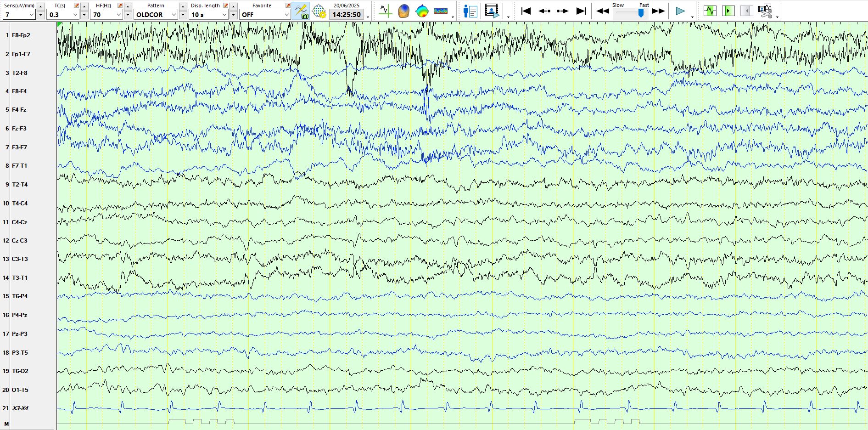Select channel label P4-Pz
Screen dimensions: 868x430
(x=20, y=315)
